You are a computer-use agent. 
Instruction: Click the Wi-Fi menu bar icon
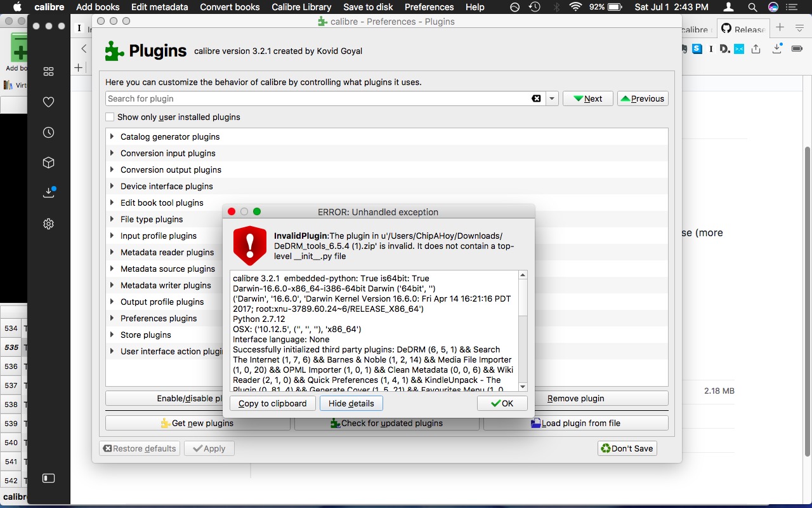tap(575, 7)
